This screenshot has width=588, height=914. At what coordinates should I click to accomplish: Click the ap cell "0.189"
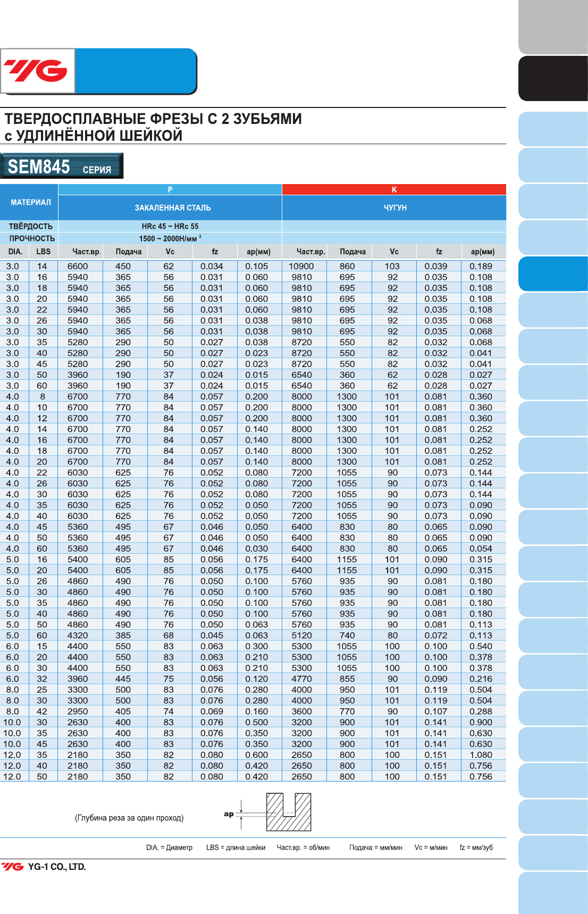[x=481, y=266]
